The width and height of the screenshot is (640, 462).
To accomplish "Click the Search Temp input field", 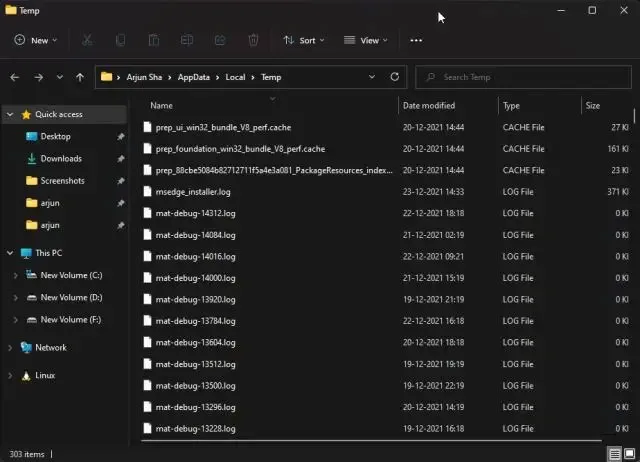I will pos(523,77).
